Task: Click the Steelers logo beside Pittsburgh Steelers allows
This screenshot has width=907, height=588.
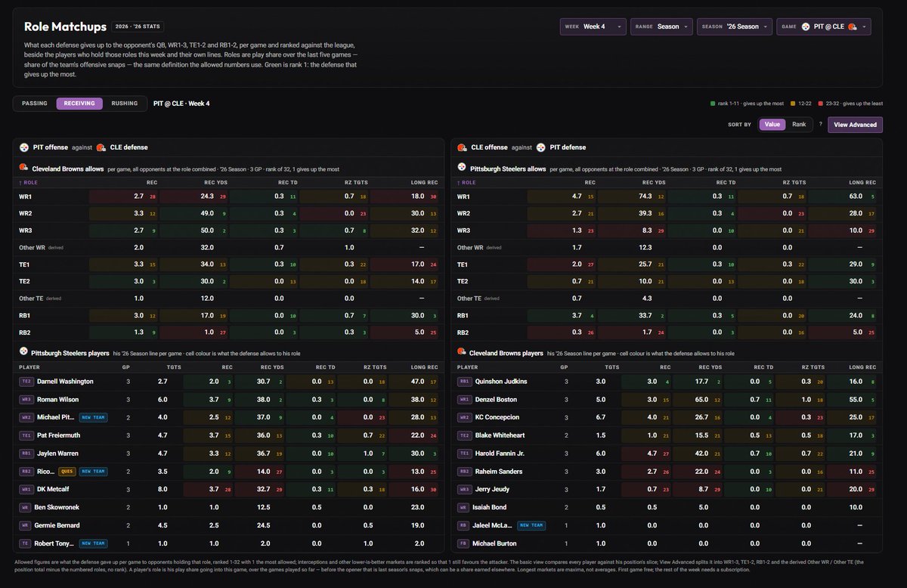Action: pyautogui.click(x=462, y=169)
